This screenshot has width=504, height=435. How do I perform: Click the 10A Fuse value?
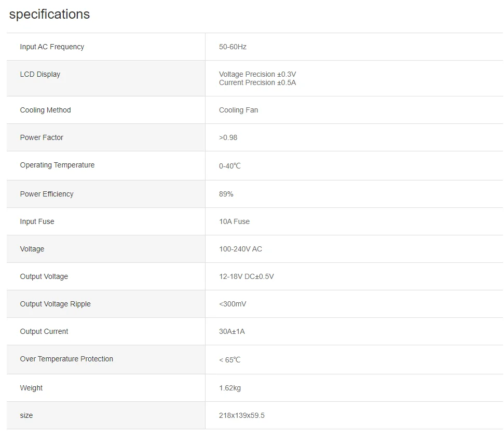pyautogui.click(x=234, y=221)
